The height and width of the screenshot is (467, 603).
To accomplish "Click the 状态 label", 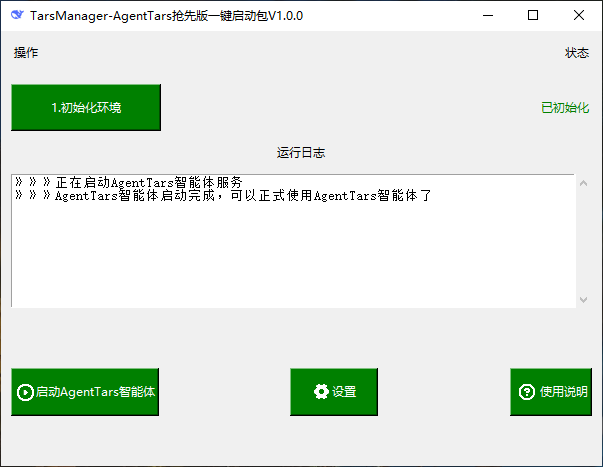I will pyautogui.click(x=576, y=53).
